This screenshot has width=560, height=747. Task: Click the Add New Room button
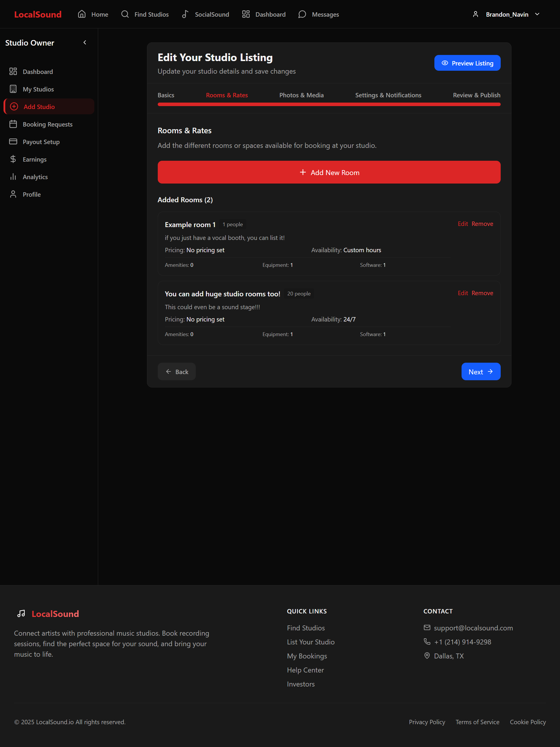coord(329,172)
